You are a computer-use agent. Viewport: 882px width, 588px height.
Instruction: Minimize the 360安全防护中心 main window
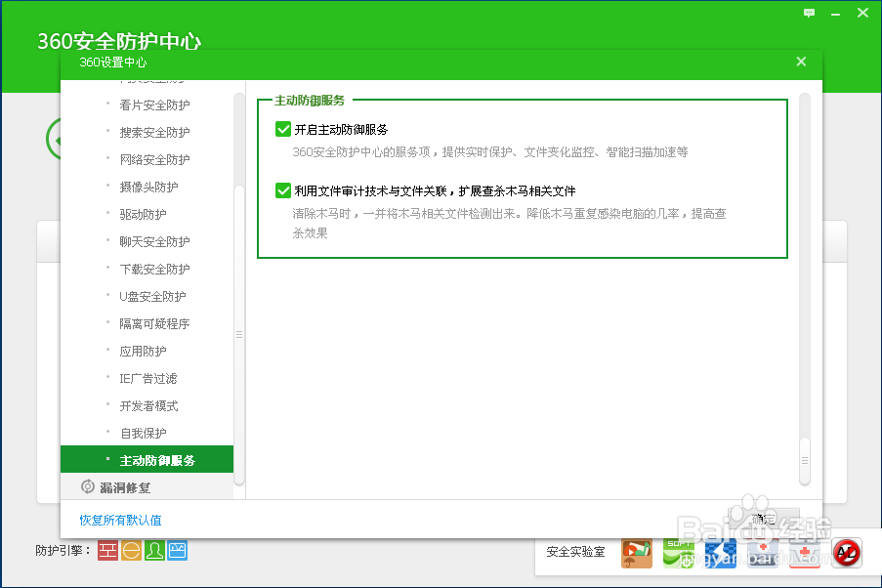[835, 14]
